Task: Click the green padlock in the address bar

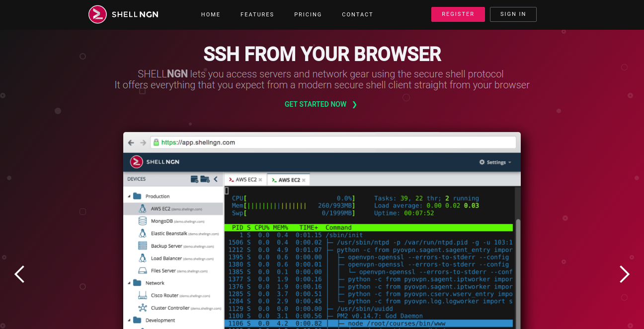Action: click(156, 142)
